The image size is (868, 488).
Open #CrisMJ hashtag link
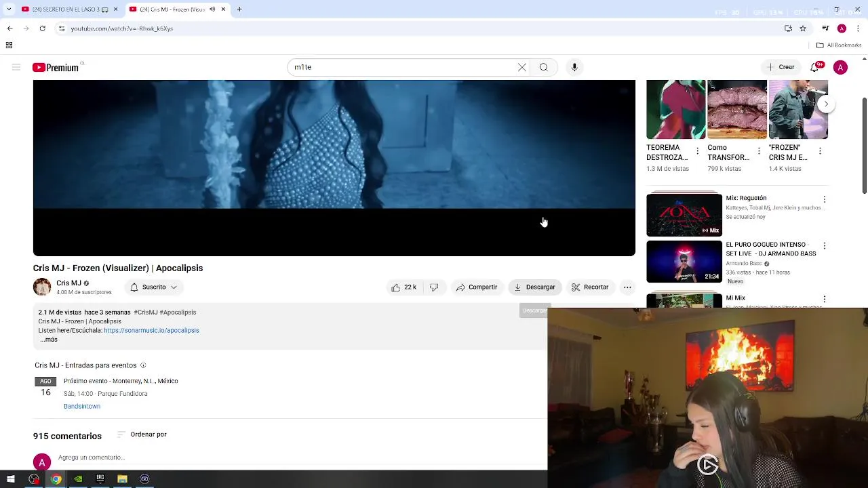[145, 312]
